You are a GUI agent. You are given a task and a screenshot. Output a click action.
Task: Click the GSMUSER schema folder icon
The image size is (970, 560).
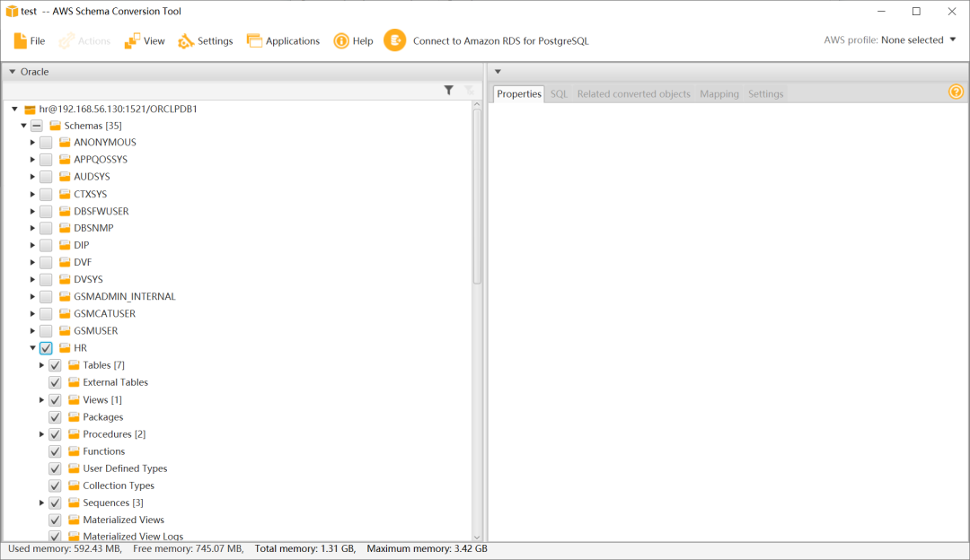pyautogui.click(x=65, y=330)
